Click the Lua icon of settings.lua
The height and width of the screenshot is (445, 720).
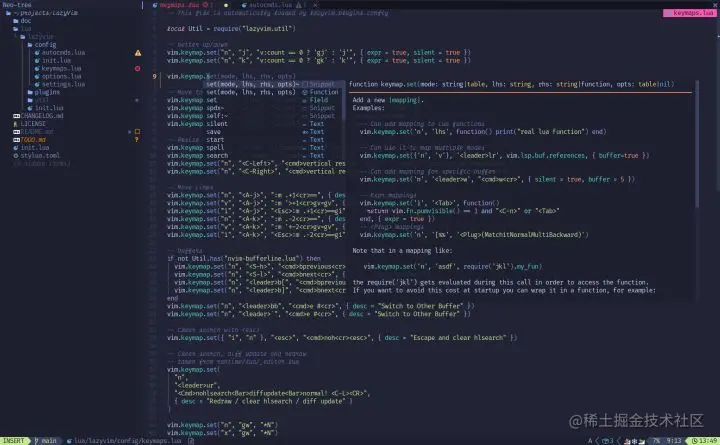tap(37, 84)
